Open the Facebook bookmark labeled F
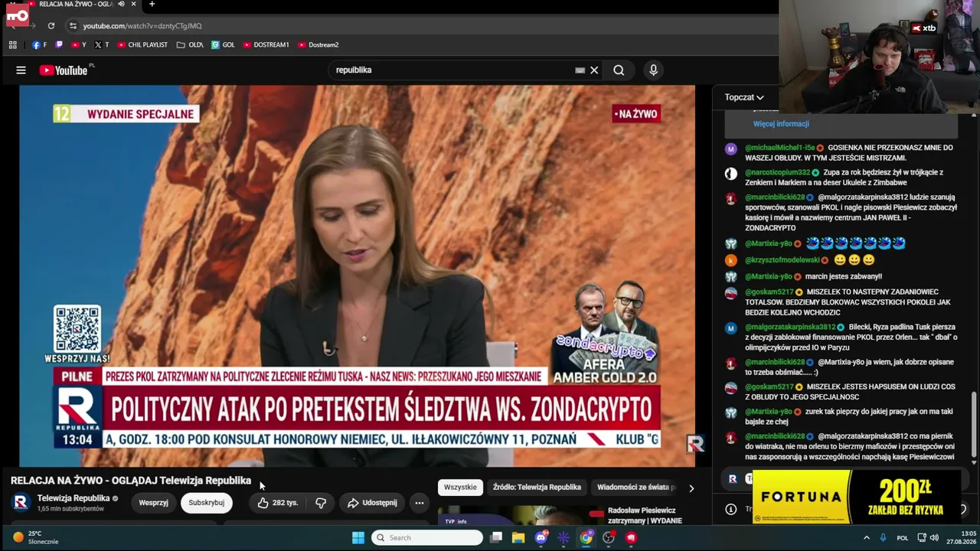The width and height of the screenshot is (980, 551). 39,45
